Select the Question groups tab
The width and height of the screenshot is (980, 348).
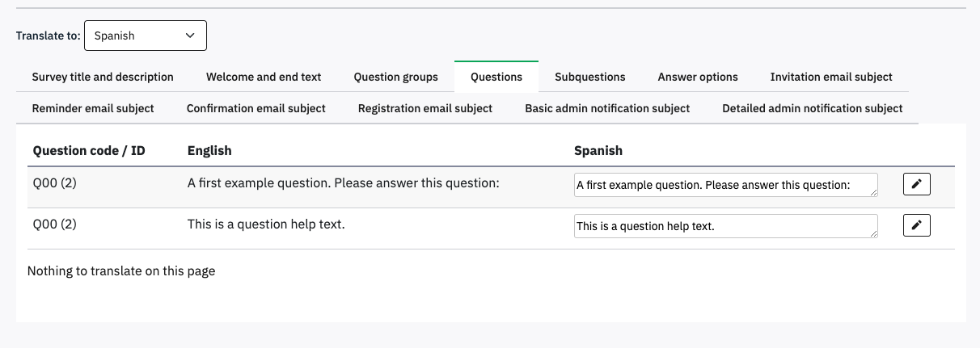click(395, 77)
